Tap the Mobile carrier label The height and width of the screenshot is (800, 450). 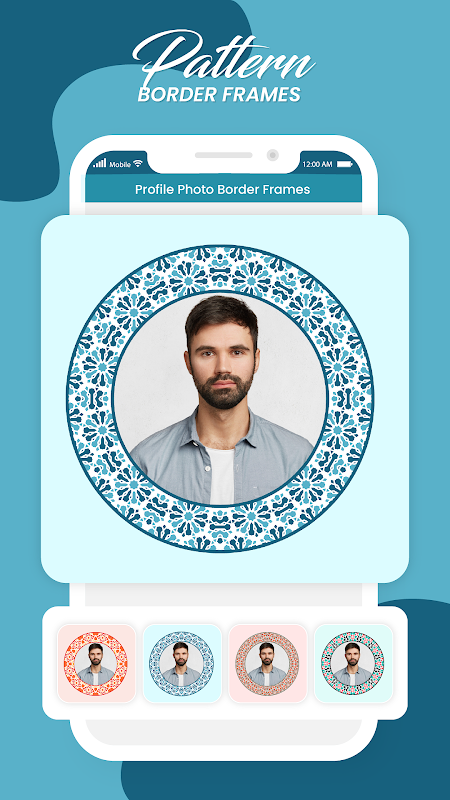click(120, 164)
